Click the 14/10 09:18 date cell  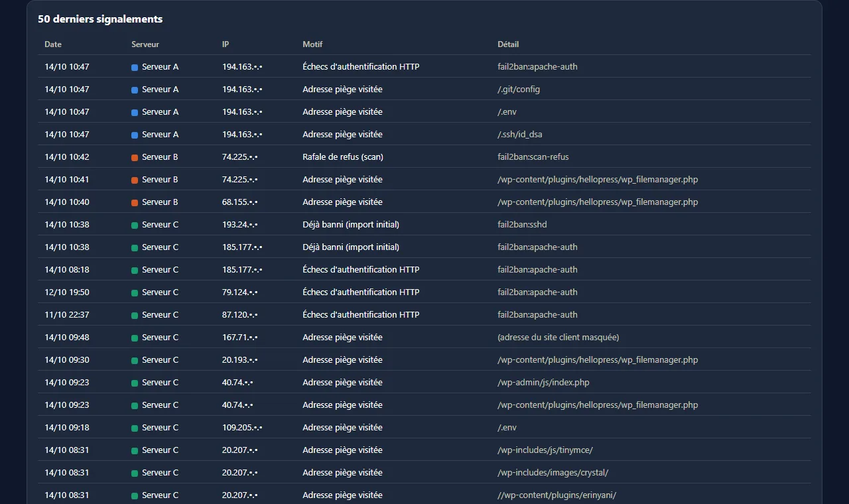(67, 428)
